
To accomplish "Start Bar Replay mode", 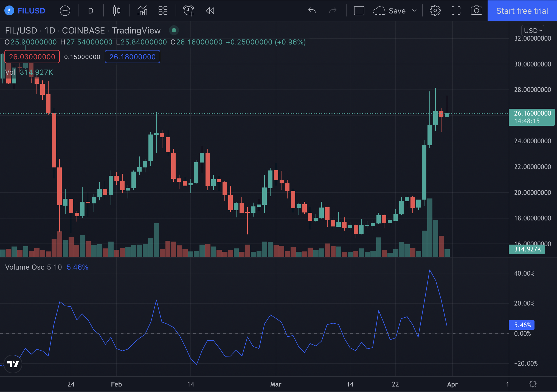I will pyautogui.click(x=210, y=10).
